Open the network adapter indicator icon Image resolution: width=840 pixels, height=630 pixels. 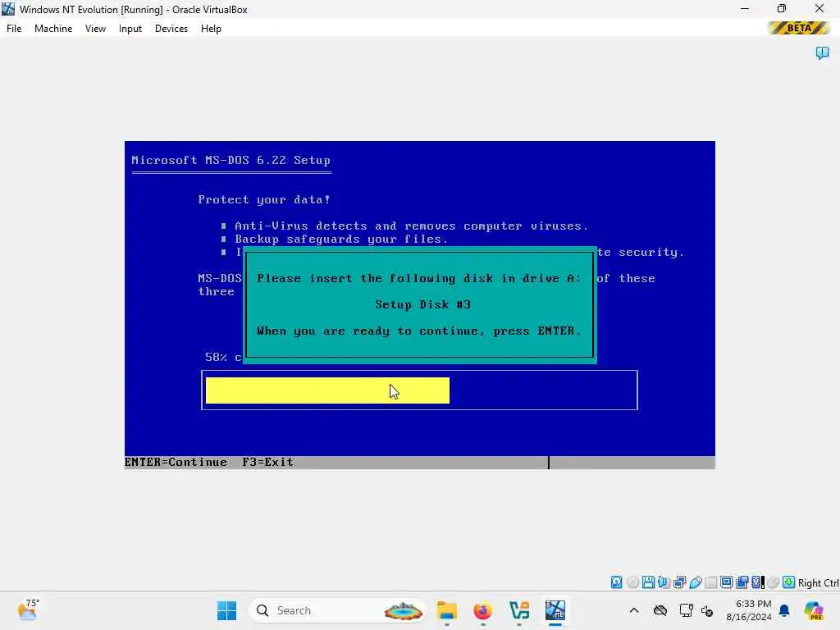680,582
